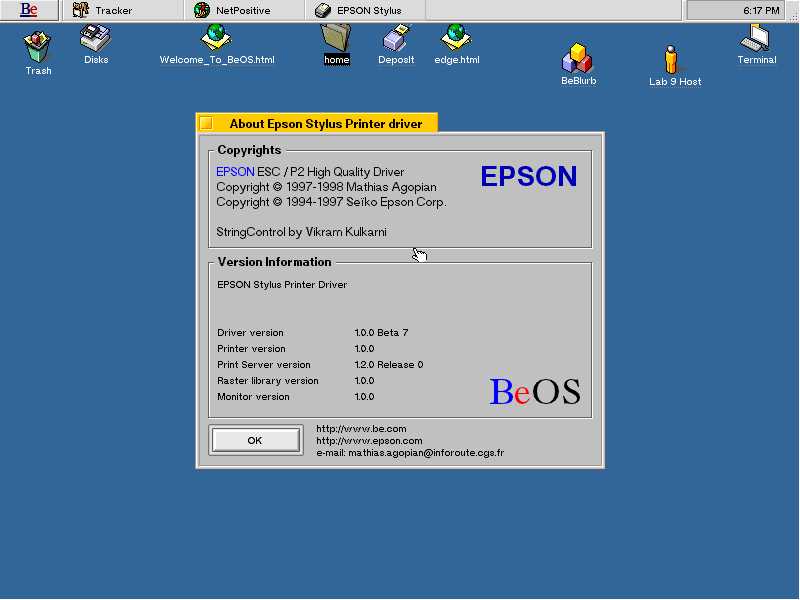This screenshot has height=600, width=800.
Task: Click the large EPSON logo
Action: pyautogui.click(x=529, y=176)
